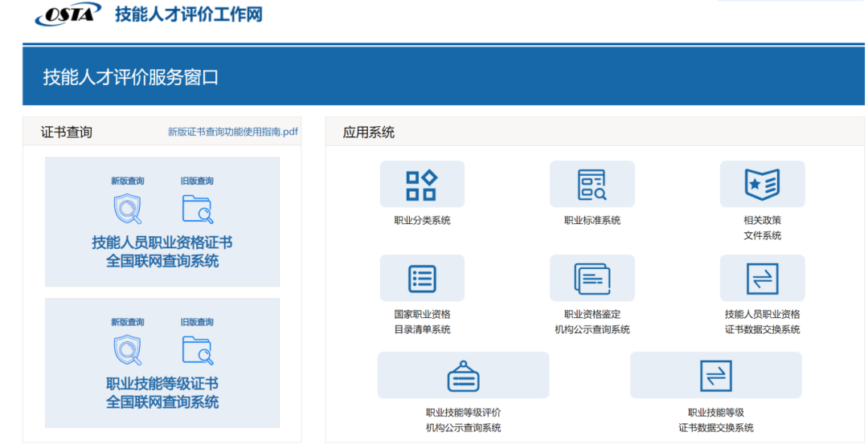Click the 职业技能等级证书全国联网查询系统 title text
The width and height of the screenshot is (868, 448).
pos(162,393)
